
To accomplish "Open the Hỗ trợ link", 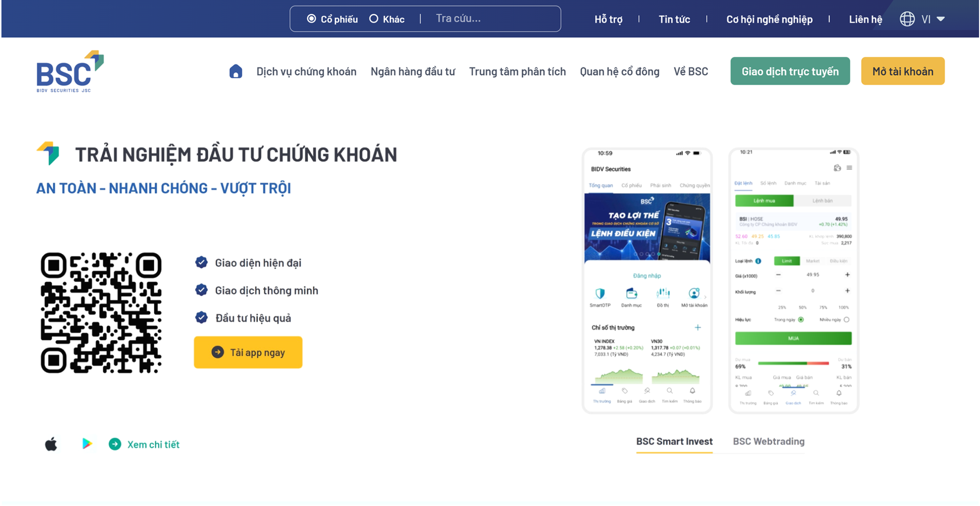I will 608,19.
